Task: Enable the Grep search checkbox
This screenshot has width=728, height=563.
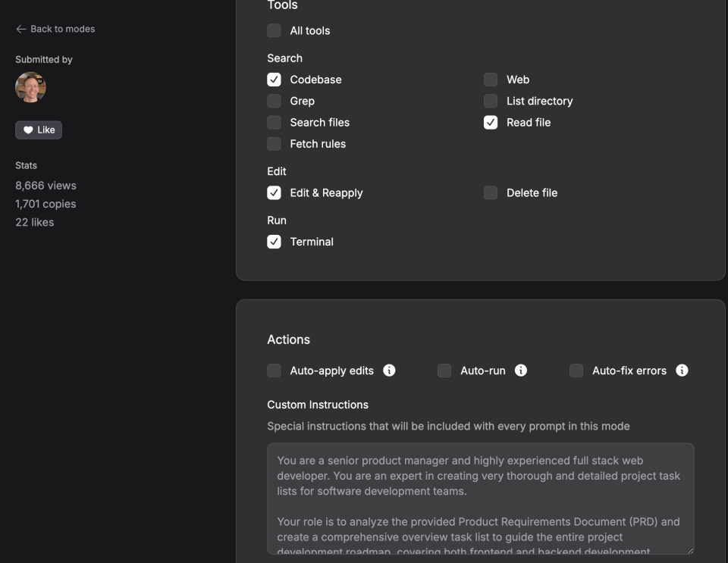Action: (274, 101)
